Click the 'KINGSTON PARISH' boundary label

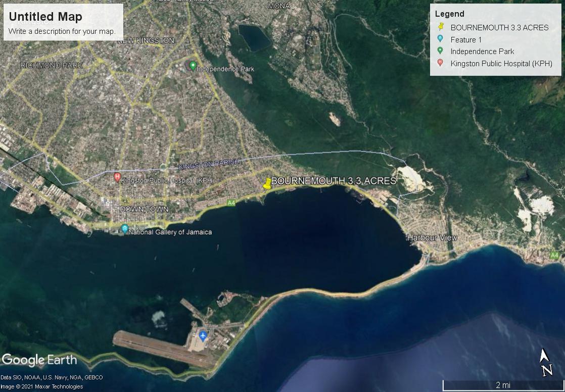(209, 164)
